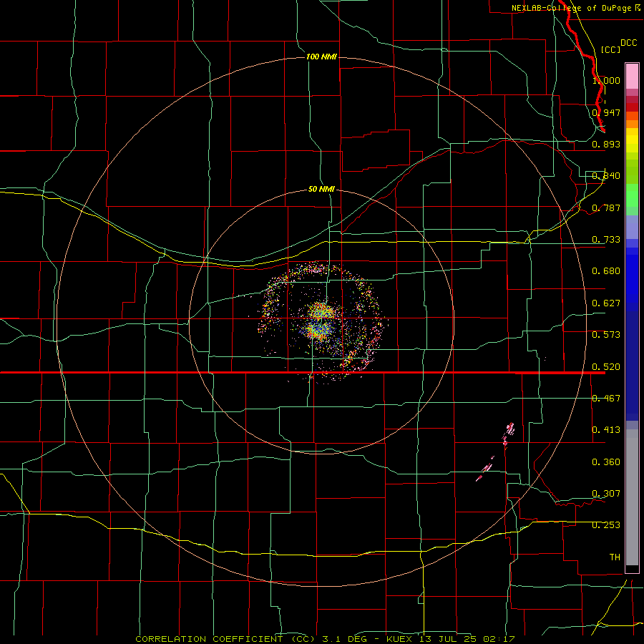The width and height of the screenshot is (644, 644).
Task: Click the 0.413 scale value
Action: pyautogui.click(x=606, y=430)
